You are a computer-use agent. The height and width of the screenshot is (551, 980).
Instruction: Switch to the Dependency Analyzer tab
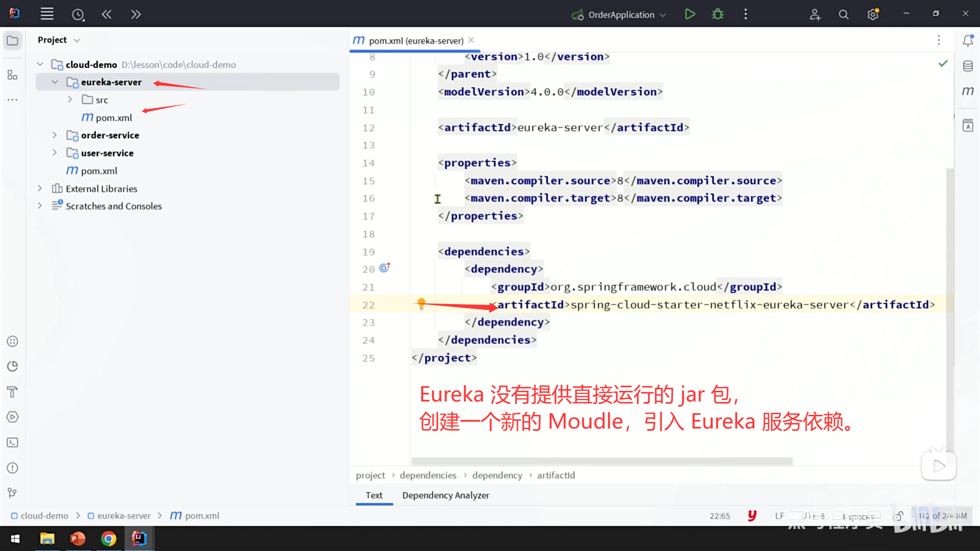445,495
